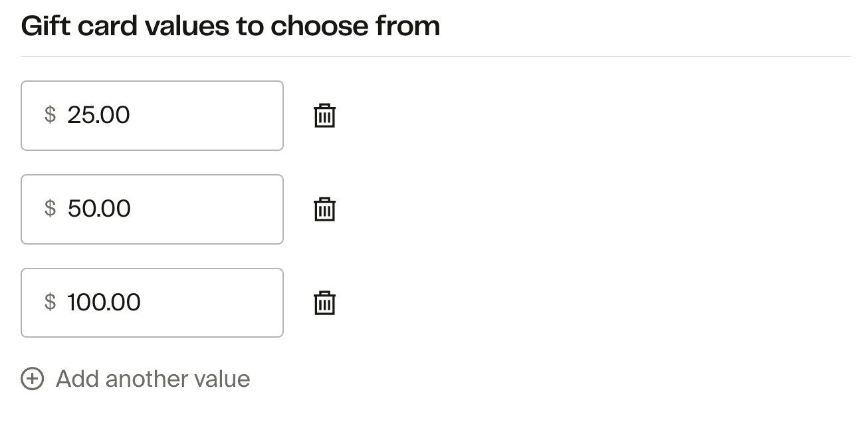Image resolution: width=868 pixels, height=440 pixels.
Task: Remove the $50.00 value with its trash icon
Action: 324,209
